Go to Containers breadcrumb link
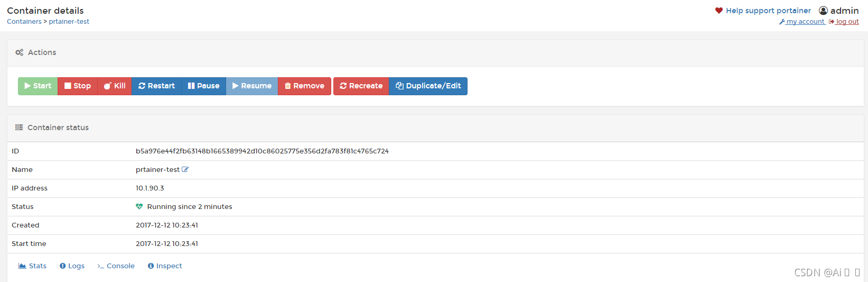 (x=24, y=22)
